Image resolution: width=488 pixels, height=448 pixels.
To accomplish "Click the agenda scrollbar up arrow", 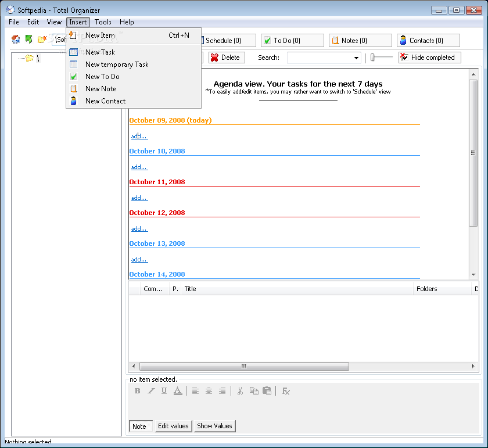I will pos(473,74).
